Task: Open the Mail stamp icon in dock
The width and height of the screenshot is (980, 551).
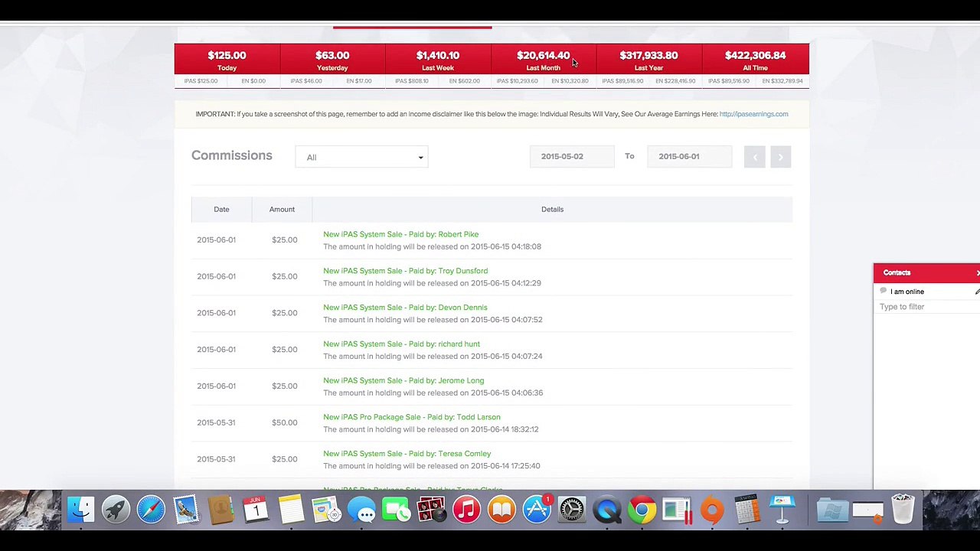Action: (x=185, y=510)
